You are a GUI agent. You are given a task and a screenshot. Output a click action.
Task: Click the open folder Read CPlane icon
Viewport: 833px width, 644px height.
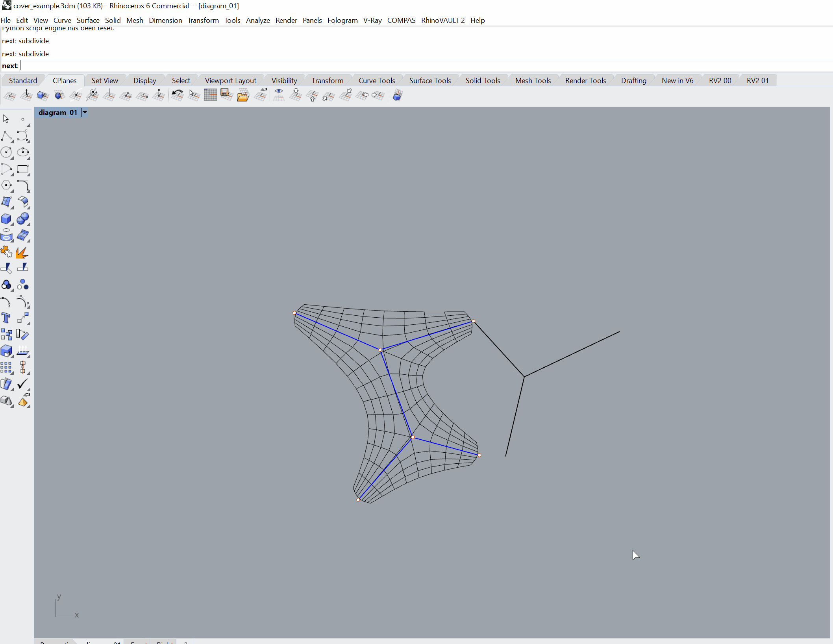coord(243,95)
